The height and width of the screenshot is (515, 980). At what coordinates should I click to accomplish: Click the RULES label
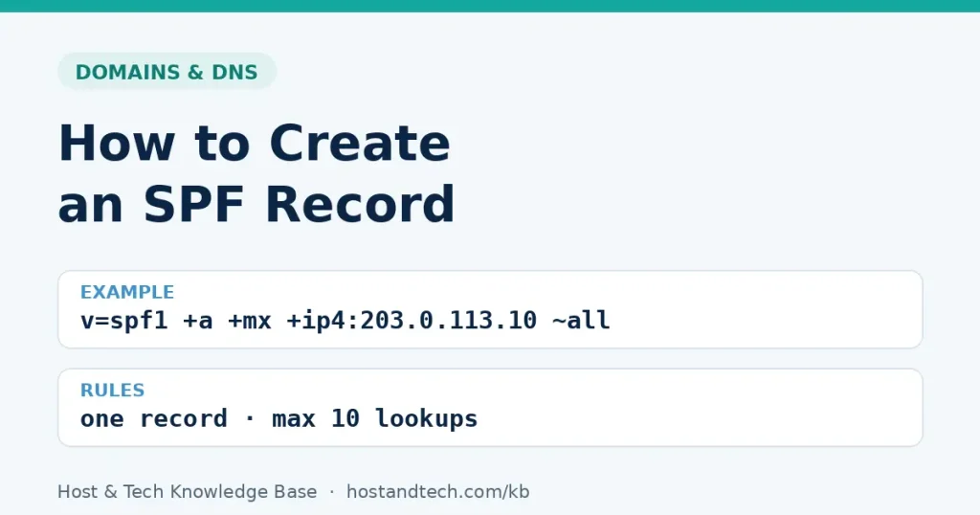click(113, 390)
